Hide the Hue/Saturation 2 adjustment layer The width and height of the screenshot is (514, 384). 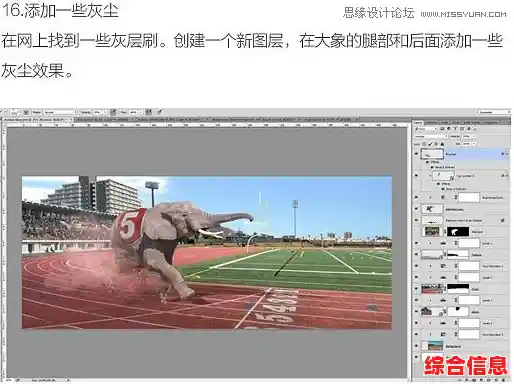pos(416,266)
